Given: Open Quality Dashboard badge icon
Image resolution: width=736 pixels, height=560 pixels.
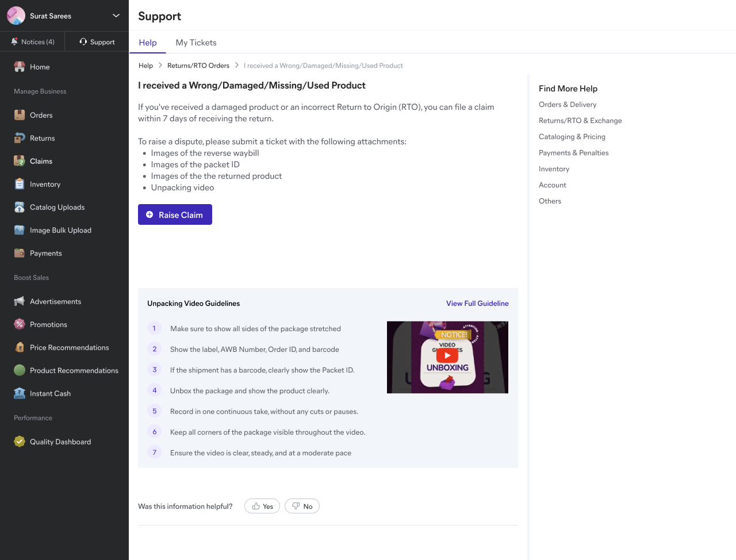Looking at the screenshot, I should click(20, 442).
